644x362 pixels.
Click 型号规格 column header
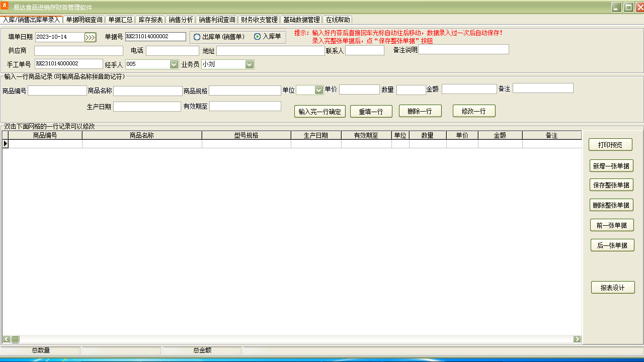tap(247, 135)
